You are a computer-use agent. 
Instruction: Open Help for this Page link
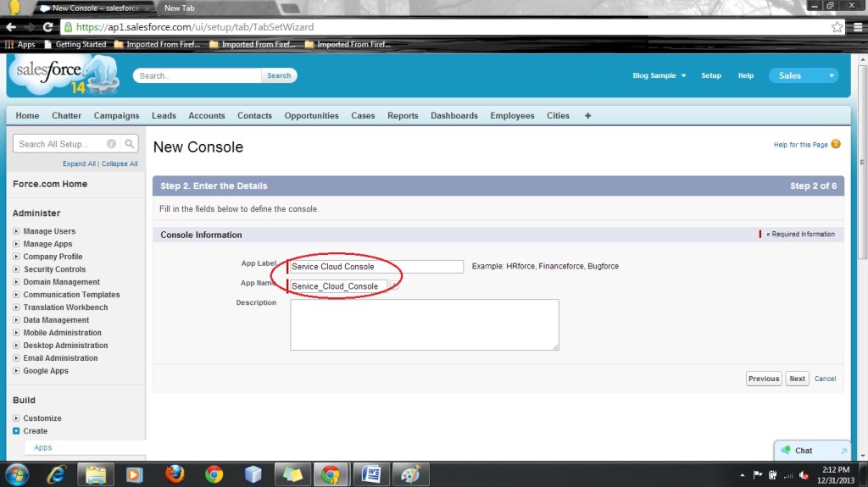point(800,145)
